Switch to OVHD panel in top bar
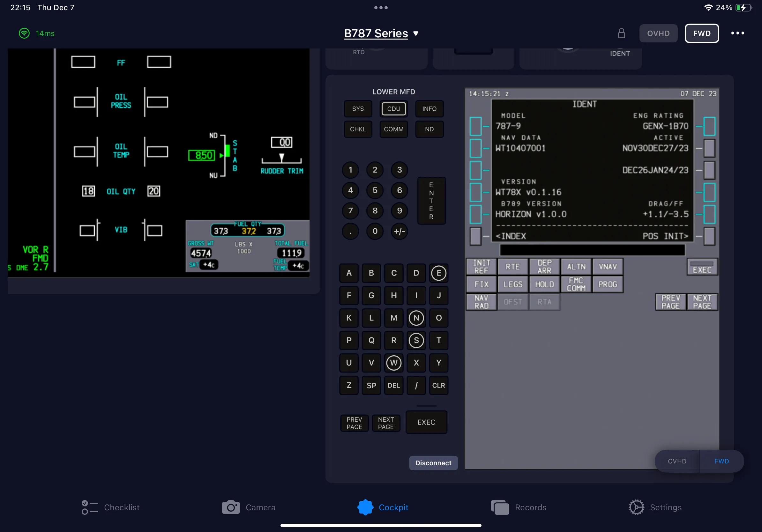The width and height of the screenshot is (762, 532). (658, 33)
